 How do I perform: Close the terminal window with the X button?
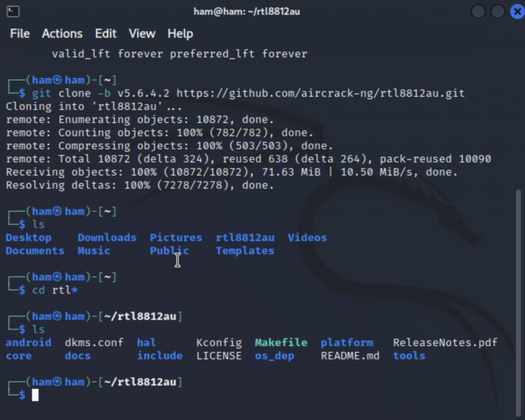click(517, 12)
